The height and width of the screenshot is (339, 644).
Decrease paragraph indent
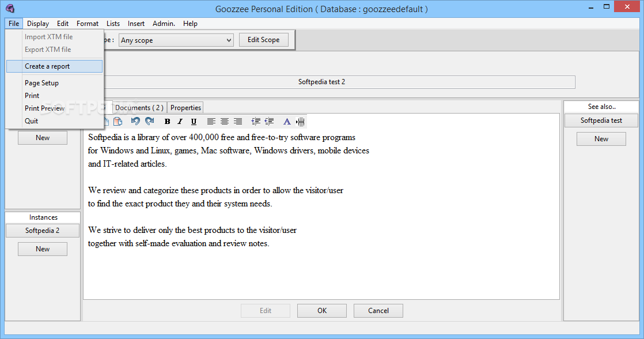[270, 122]
